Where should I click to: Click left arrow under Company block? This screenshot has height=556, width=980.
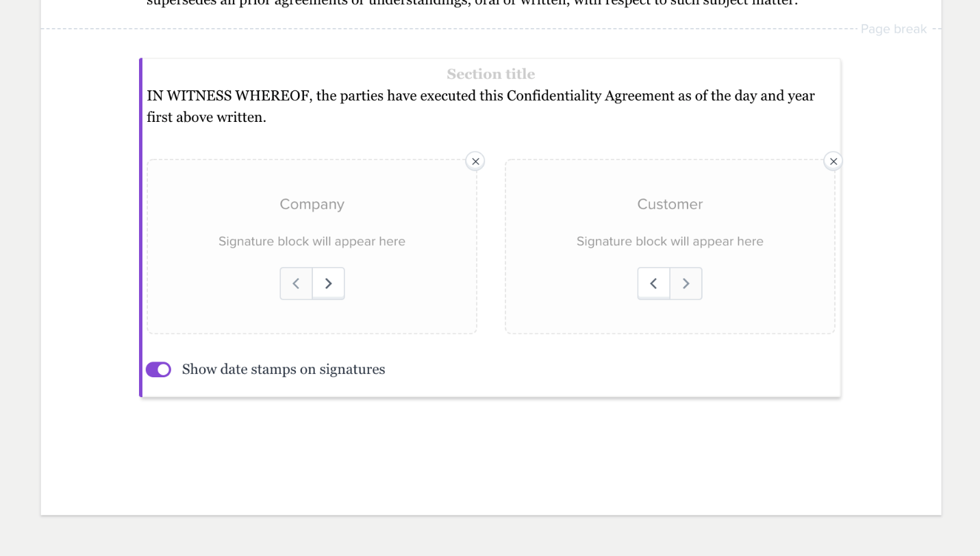[296, 283]
